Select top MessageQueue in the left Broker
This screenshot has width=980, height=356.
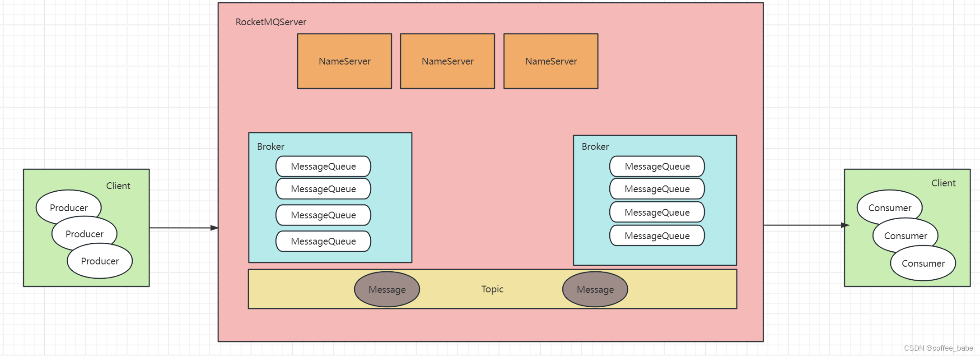[323, 166]
